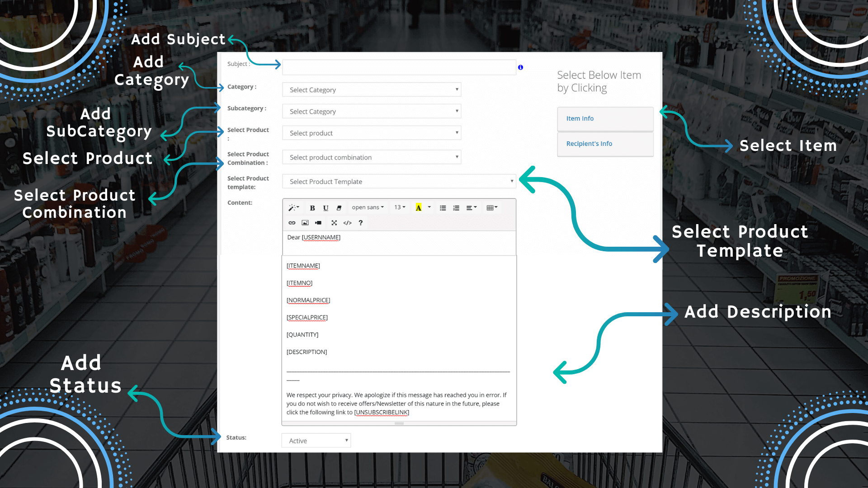Open the font size 13 dropdown
868x488 pixels.
point(400,207)
